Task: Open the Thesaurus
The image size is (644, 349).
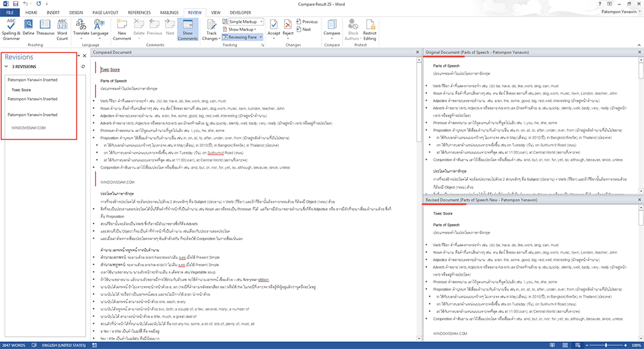Action: pos(45,28)
